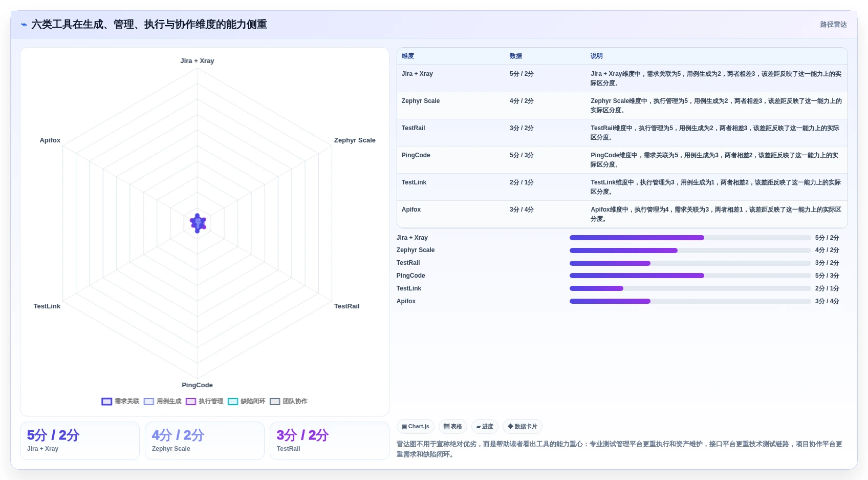Toggle the 缺陷闭环 legend swatch
Viewport: 868px width, 480px height.
[x=233, y=402]
